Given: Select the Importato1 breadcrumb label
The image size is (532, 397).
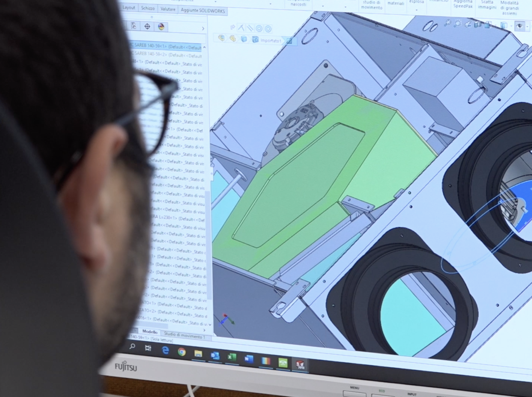Looking at the screenshot, I should click(x=271, y=41).
